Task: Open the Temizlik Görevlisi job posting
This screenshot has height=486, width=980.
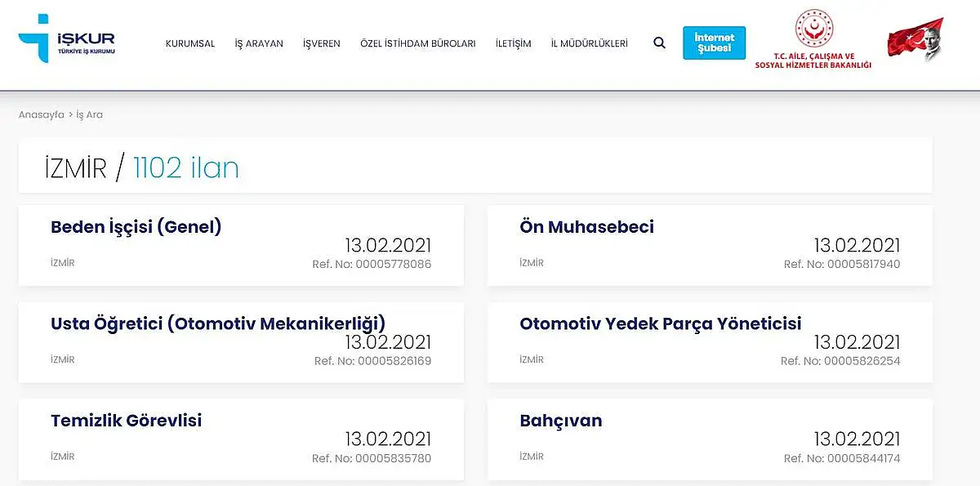Action: point(241,439)
